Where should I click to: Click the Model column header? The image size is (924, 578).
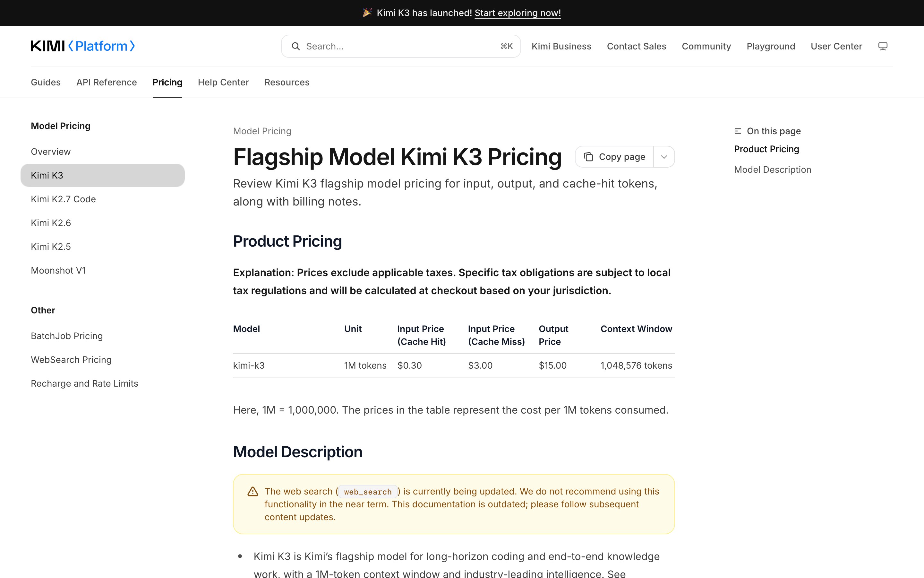click(247, 329)
